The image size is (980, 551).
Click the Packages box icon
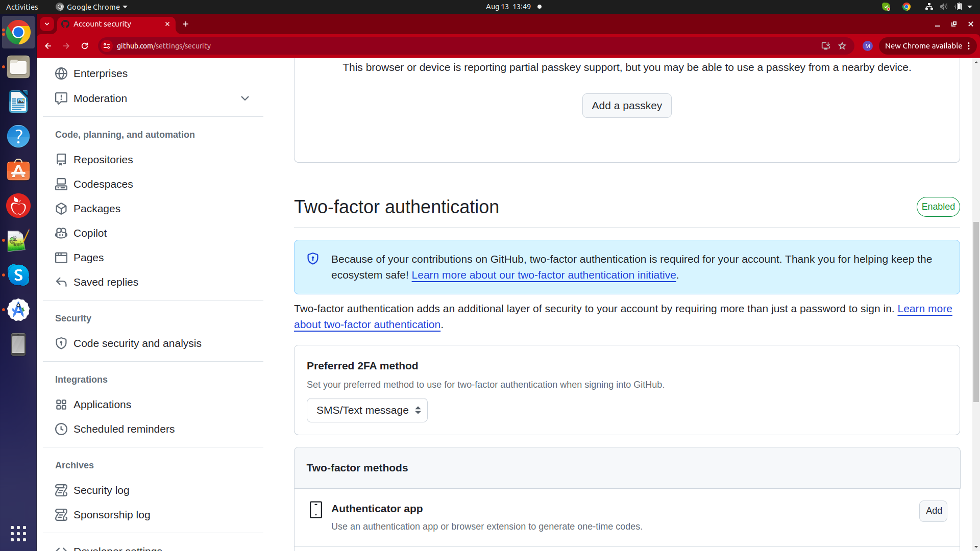pos(61,209)
